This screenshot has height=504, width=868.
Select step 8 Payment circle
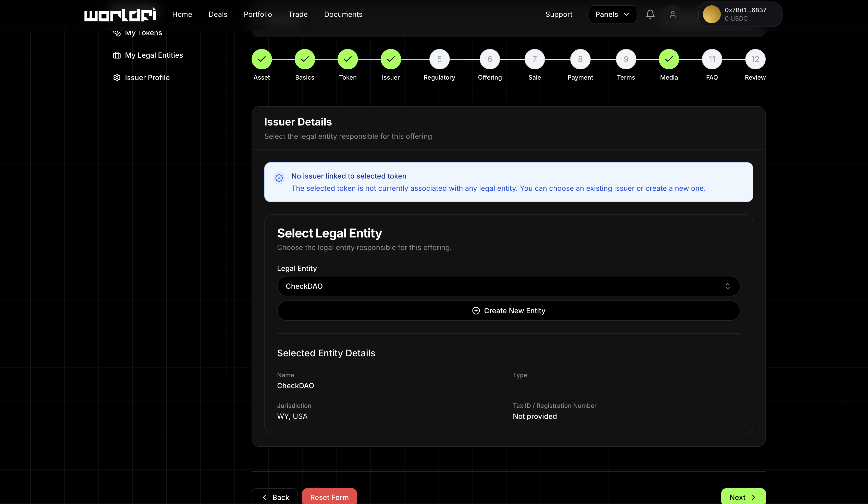(580, 59)
